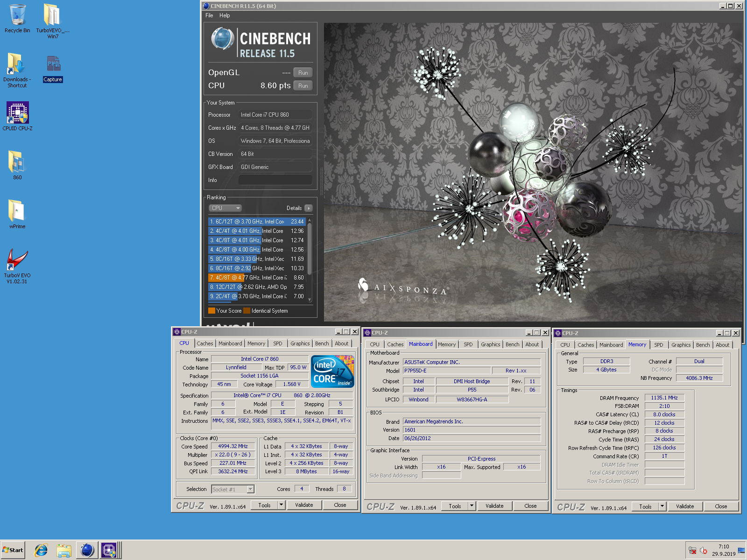Viewport: 747px width, 560px height.
Task: Click the Identical System brown swatch
Action: [x=247, y=311]
